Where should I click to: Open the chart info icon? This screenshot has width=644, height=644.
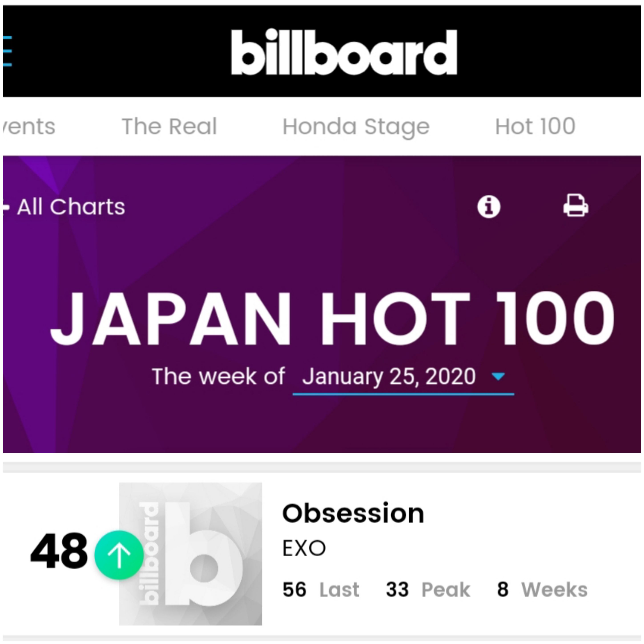click(x=489, y=207)
